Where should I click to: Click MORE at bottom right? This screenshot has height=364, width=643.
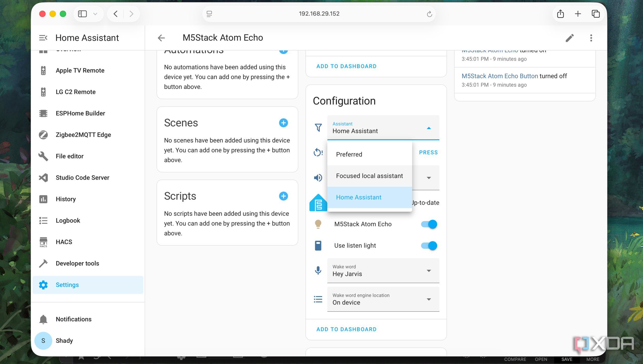(x=593, y=359)
